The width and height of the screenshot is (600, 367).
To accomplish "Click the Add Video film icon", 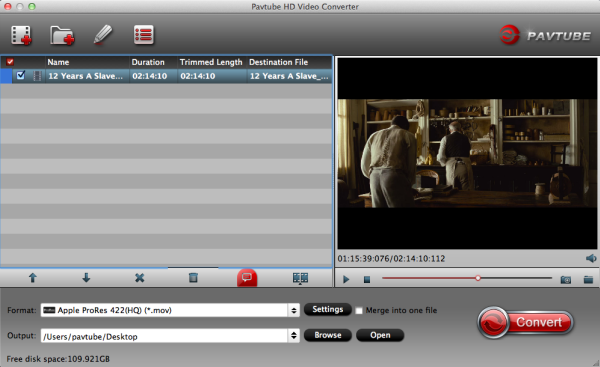I will pos(21,35).
